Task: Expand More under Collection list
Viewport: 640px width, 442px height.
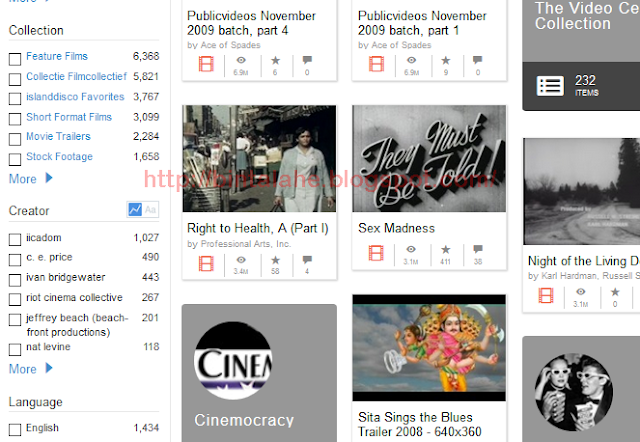Action: pyautogui.click(x=31, y=179)
